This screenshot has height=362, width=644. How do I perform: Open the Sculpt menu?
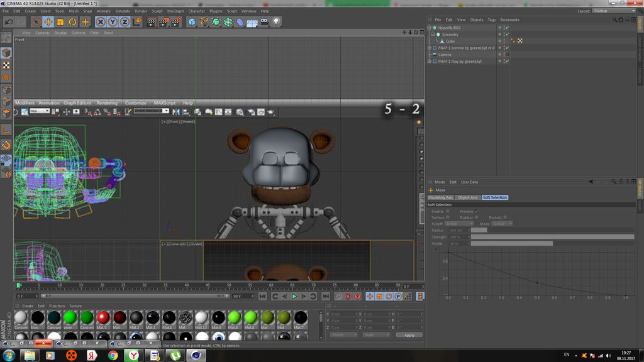pos(157,11)
